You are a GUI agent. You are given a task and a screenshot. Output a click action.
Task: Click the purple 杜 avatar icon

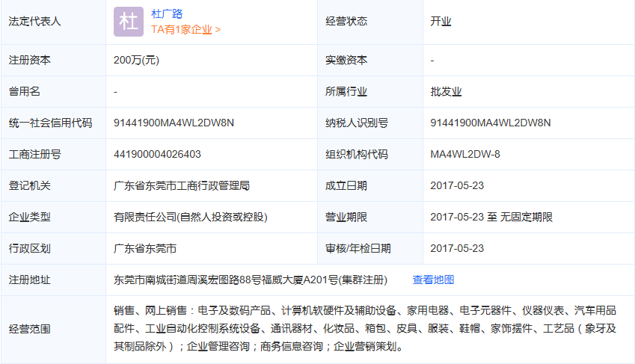coord(128,22)
